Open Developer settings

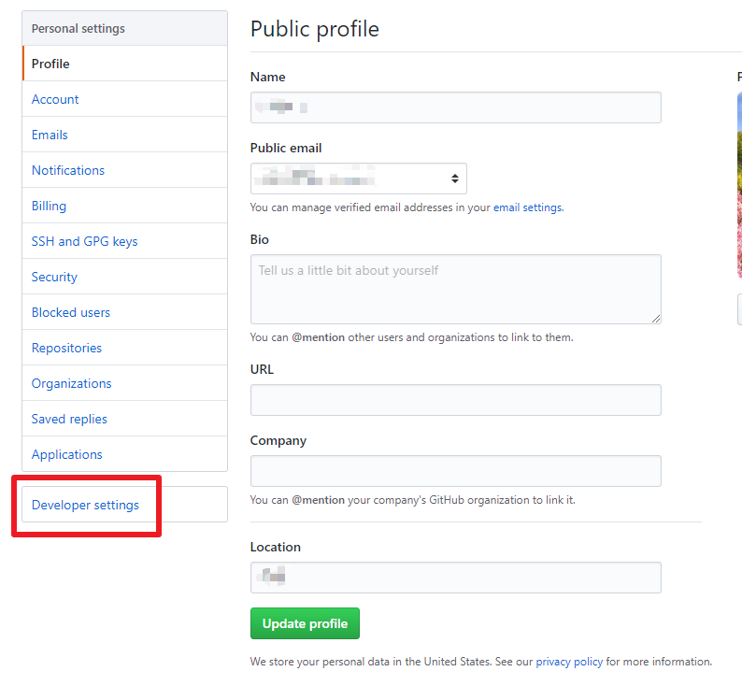85,505
